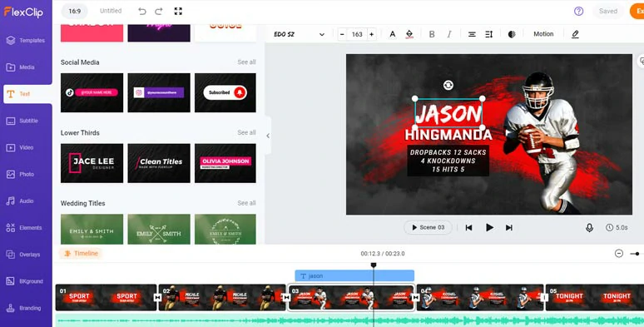Image resolution: width=644 pixels, height=327 pixels.
Task: Open the text highlight fill color
Action: (x=409, y=34)
